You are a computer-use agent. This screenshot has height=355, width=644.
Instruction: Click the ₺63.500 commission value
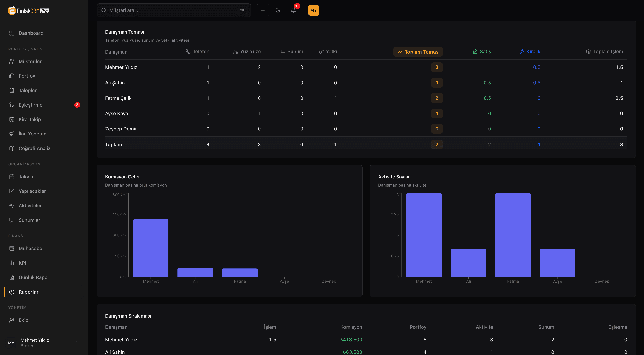tap(352, 352)
